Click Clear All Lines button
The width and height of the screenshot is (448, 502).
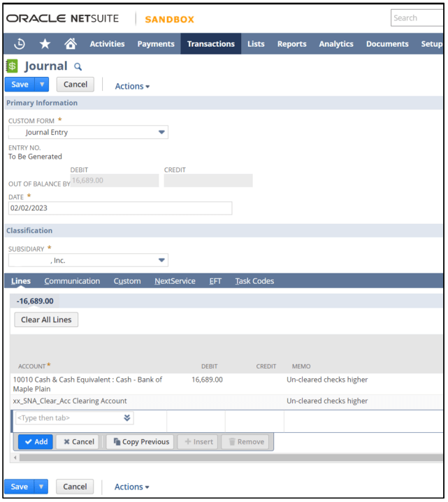click(46, 320)
